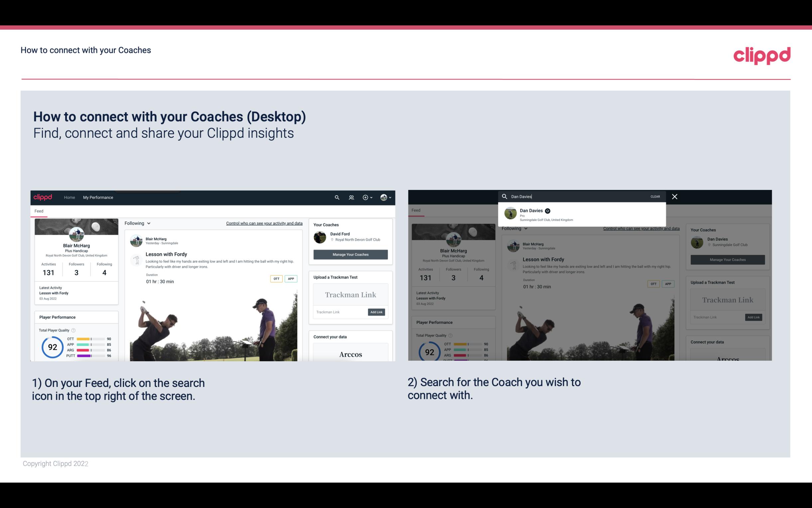
Task: Click the Add Link button for Trackman
Action: (377, 311)
